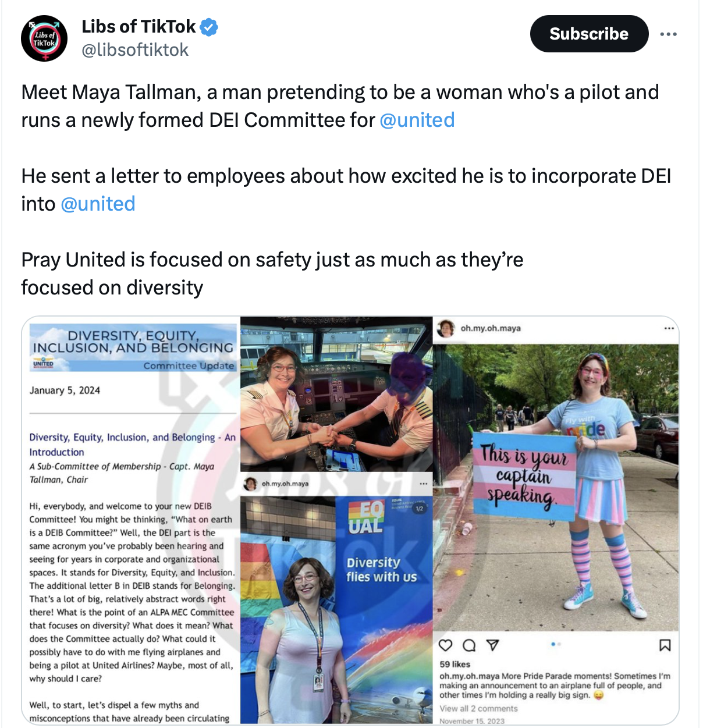Click the Libs of TikTok display name
703x728 pixels.
(x=139, y=27)
